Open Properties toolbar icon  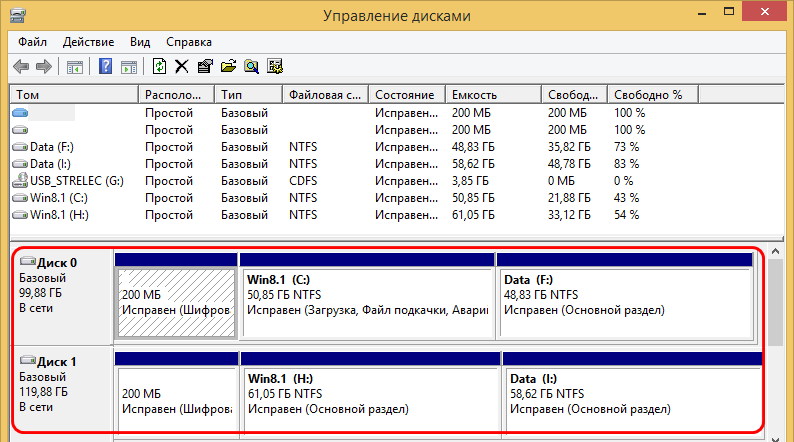(x=205, y=66)
